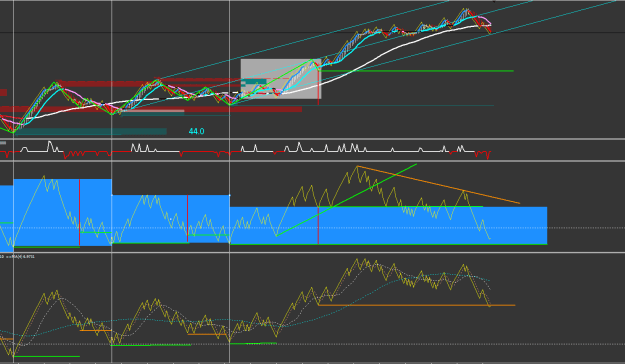Select the orange descending trendline in blue oscillator pane
Image resolution: width=625 pixels, height=364 pixels.
[x=438, y=185]
